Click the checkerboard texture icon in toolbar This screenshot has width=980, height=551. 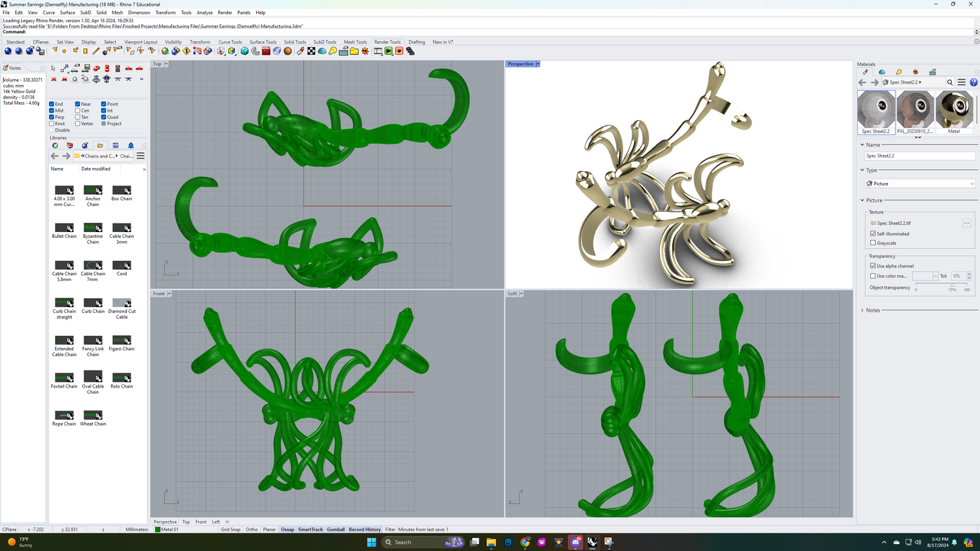click(x=312, y=51)
